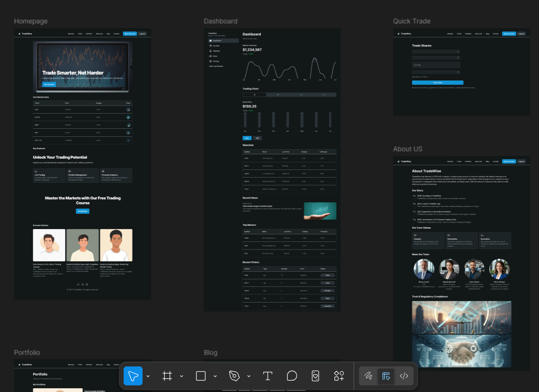Select the Pen tool
The height and width of the screenshot is (392, 539).
(234, 376)
